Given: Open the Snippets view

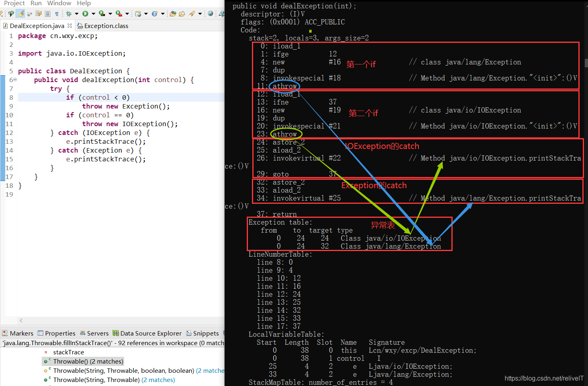Looking at the screenshot, I should 203,333.
